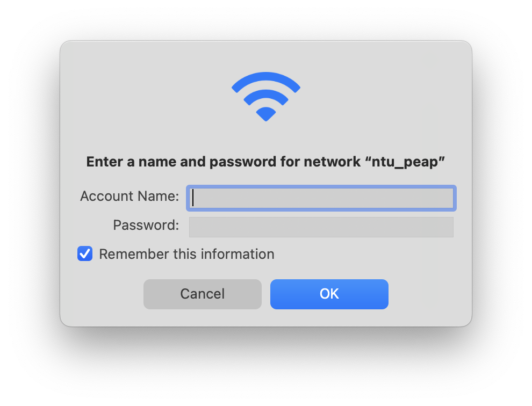Click the Wi-Fi signal symbol above the heading

pos(265,97)
